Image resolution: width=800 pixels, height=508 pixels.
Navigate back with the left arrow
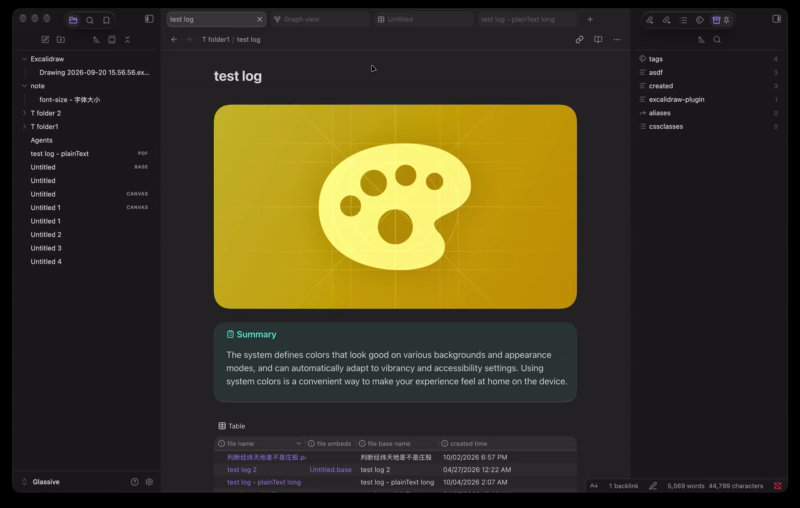(174, 39)
